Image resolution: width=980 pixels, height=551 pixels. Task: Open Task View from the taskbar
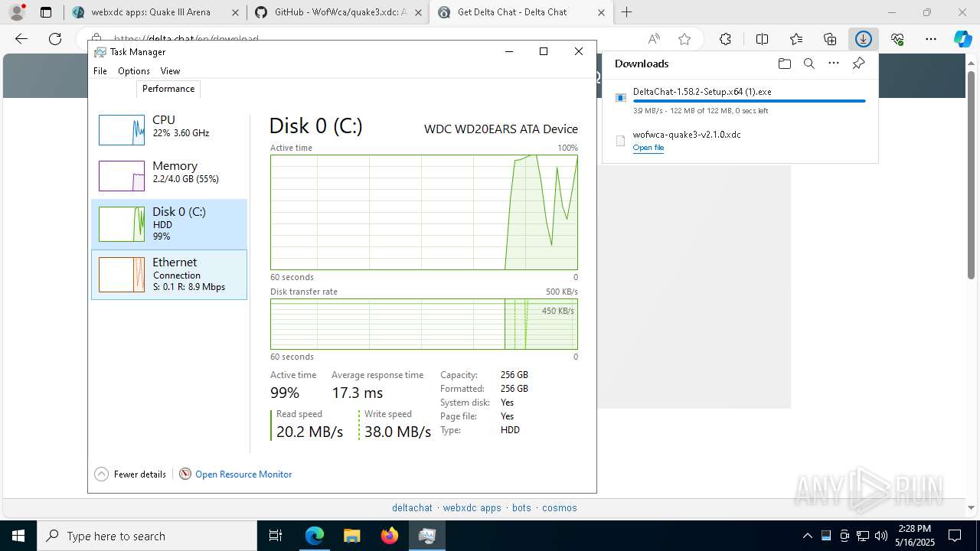point(276,536)
